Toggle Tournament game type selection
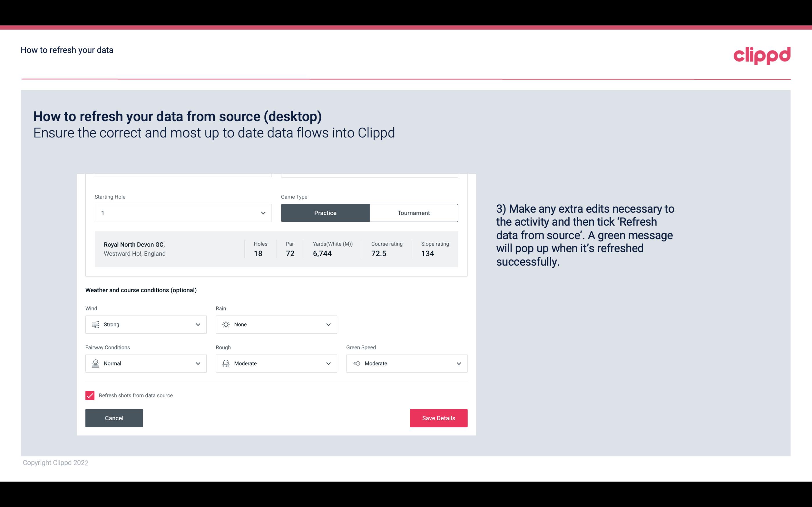Viewport: 812px width, 507px height. click(413, 213)
